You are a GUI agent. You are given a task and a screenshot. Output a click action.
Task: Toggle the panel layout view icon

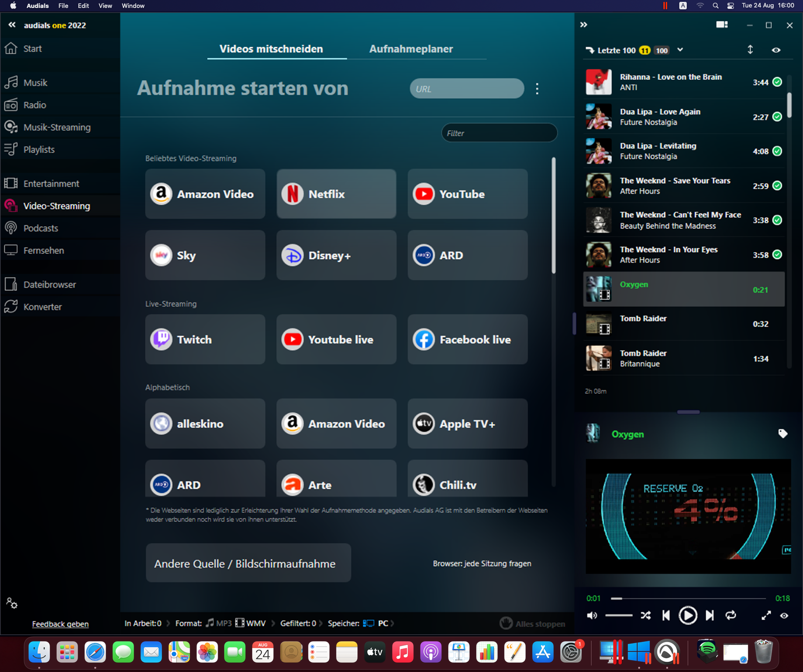click(722, 24)
